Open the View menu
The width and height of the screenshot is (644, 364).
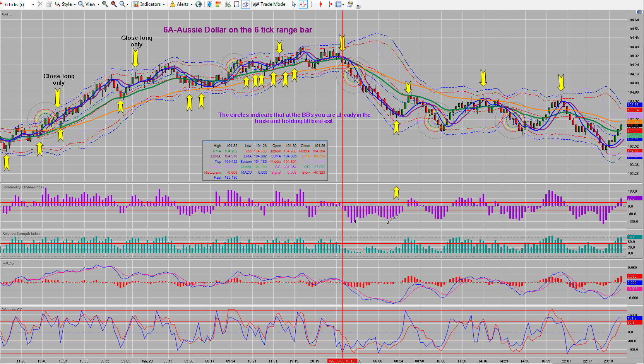click(87, 4)
